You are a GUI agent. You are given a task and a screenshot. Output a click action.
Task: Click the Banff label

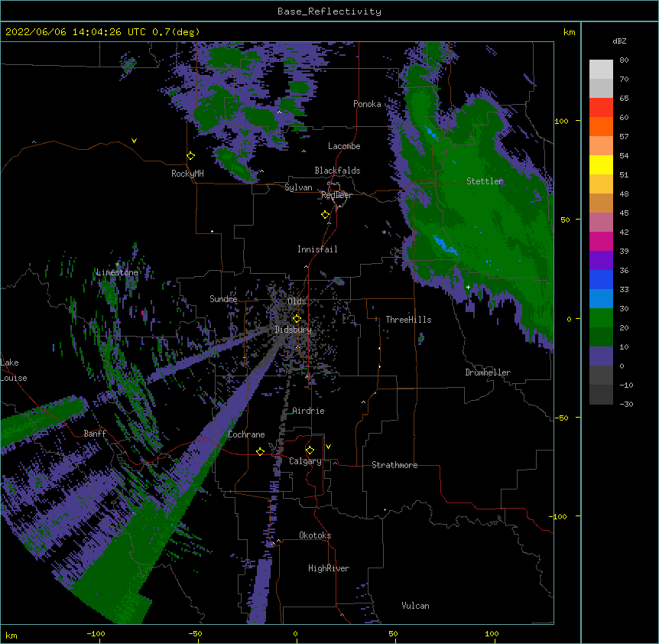click(x=95, y=434)
